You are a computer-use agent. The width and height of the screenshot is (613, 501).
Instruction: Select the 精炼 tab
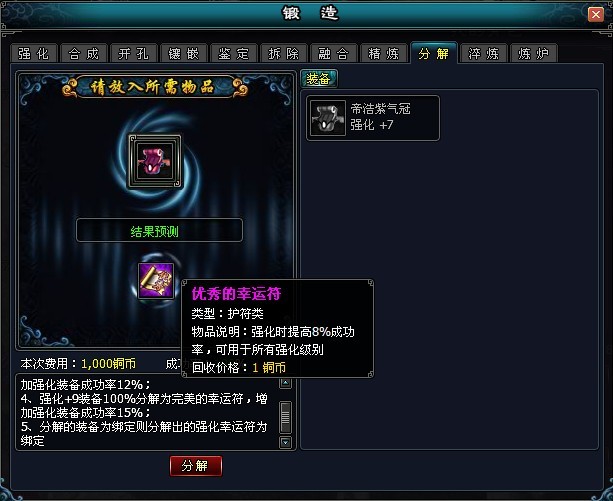point(384,53)
